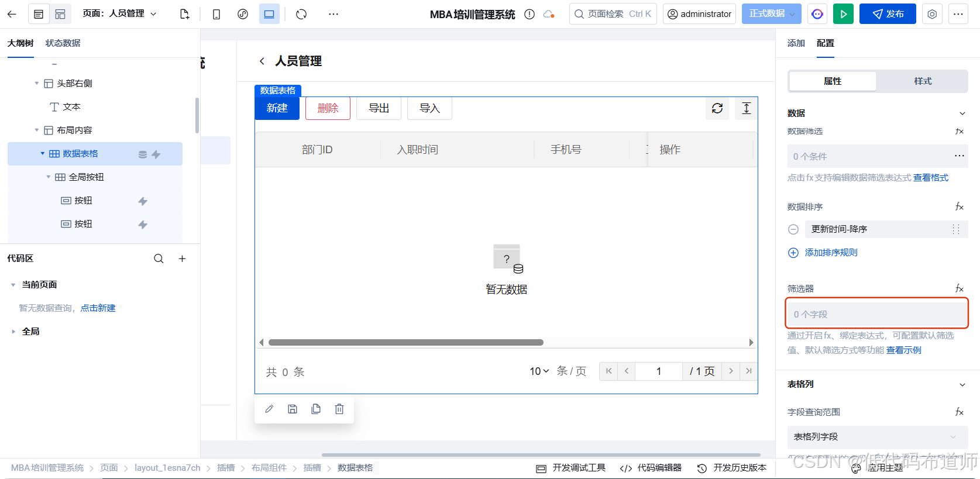The height and width of the screenshot is (479, 980).
Task: Expand the 全局 code tree node
Action: pos(13,332)
